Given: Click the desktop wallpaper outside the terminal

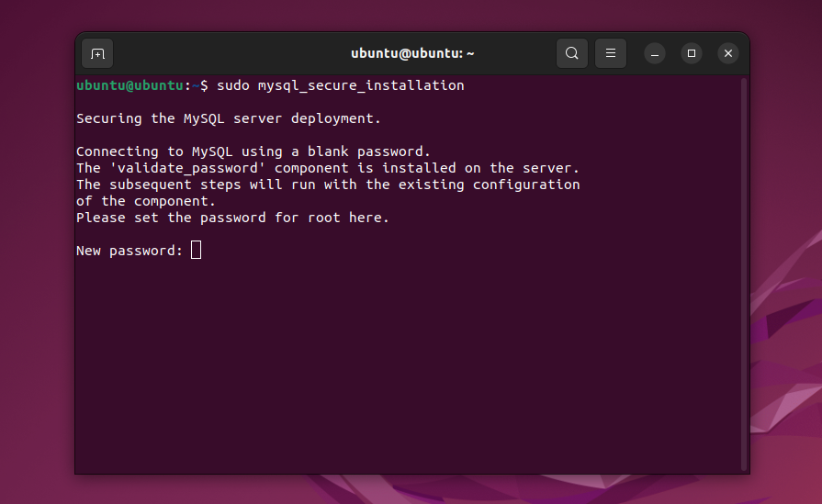Looking at the screenshot, I should 37,275.
